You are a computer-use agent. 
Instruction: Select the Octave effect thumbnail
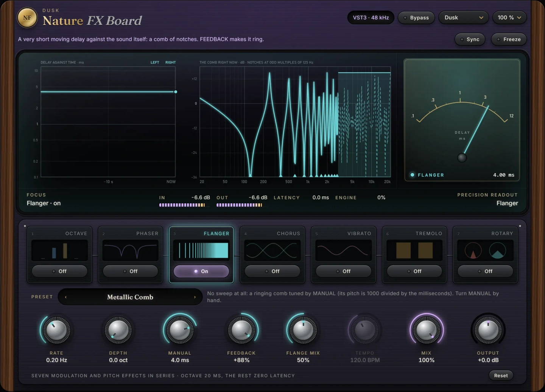[59, 250]
